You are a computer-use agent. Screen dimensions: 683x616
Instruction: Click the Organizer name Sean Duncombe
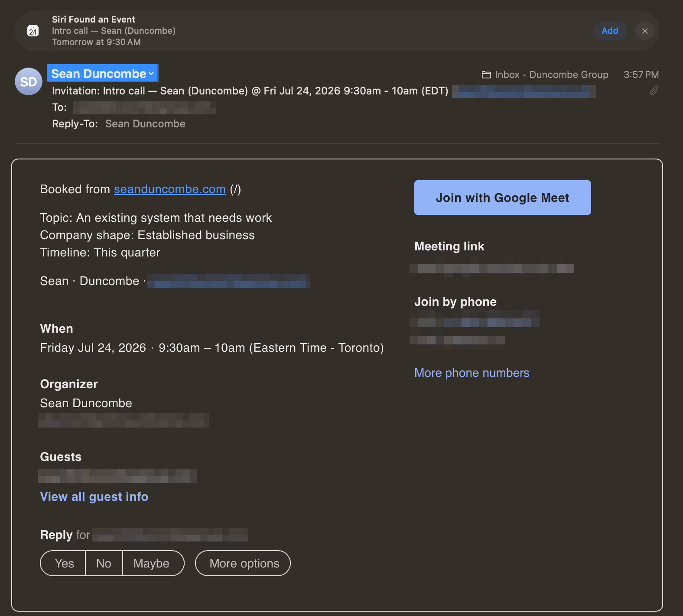(x=86, y=403)
